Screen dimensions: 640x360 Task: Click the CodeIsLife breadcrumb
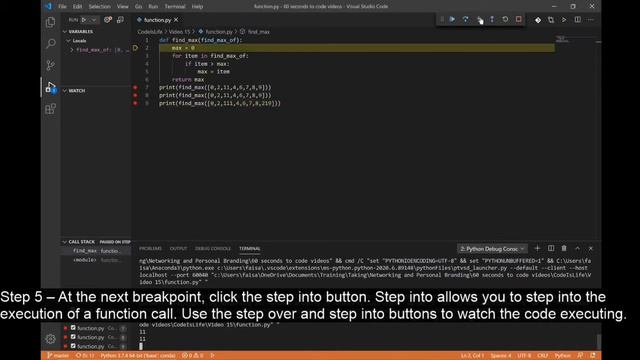[149, 32]
